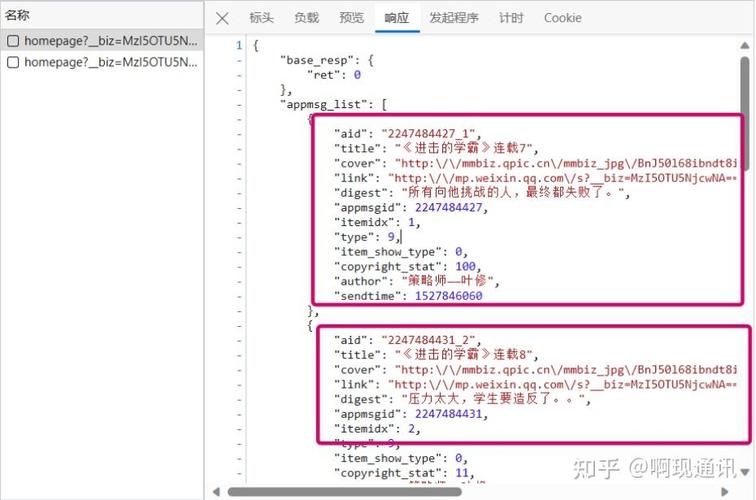
Task: Click the aid "2247484427_1" line
Action: 407,134
